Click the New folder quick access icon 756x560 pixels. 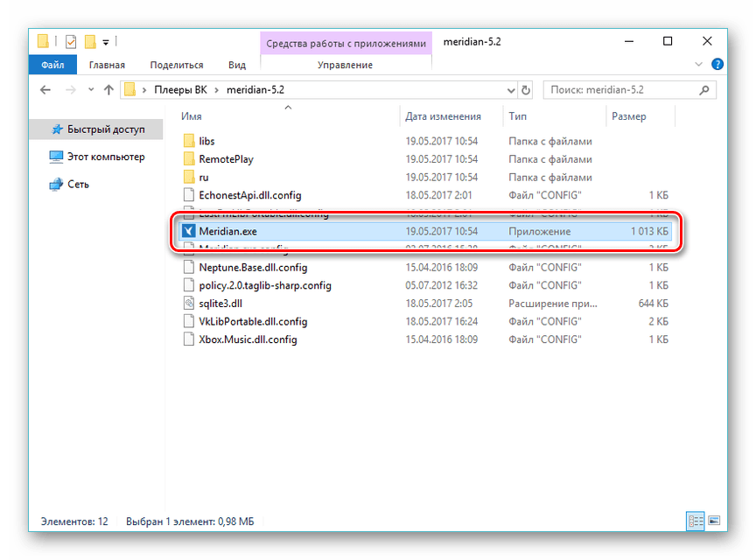point(90,42)
